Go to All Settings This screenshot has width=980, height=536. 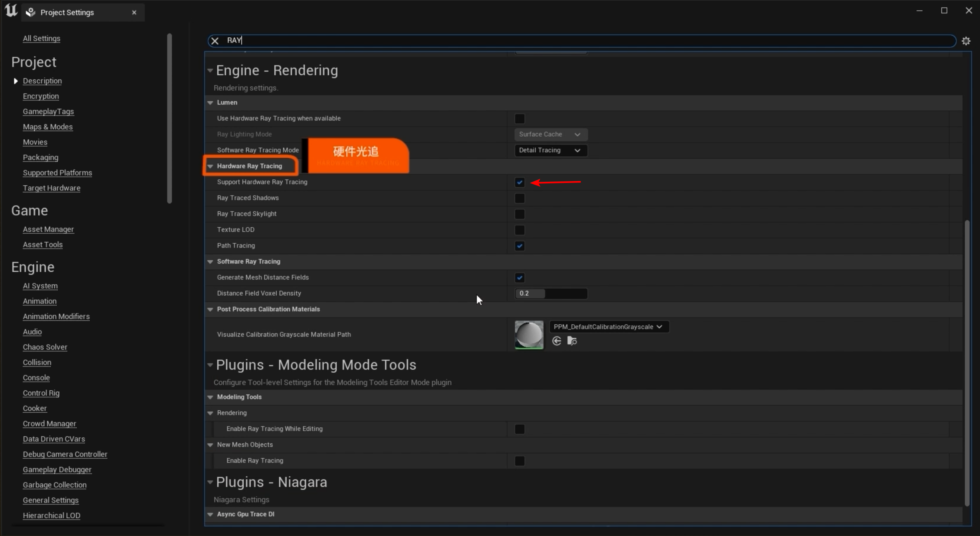pyautogui.click(x=41, y=38)
